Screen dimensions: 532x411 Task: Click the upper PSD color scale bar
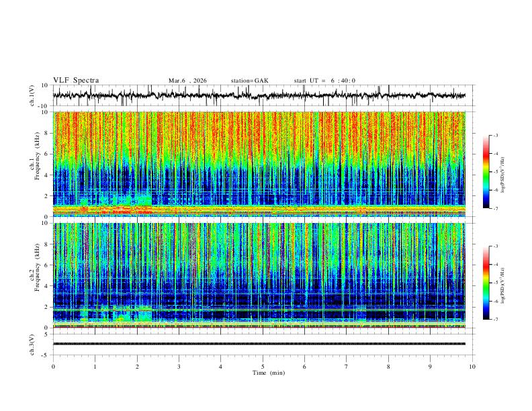486,172
